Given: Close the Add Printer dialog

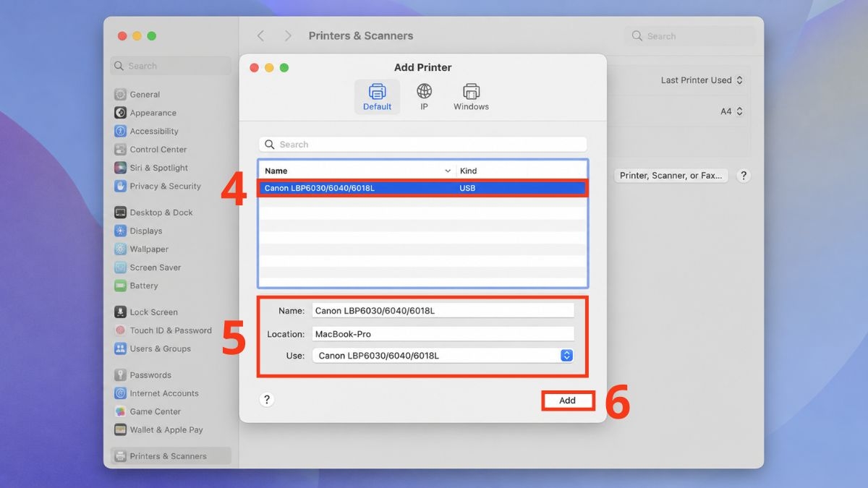Looking at the screenshot, I should point(254,67).
